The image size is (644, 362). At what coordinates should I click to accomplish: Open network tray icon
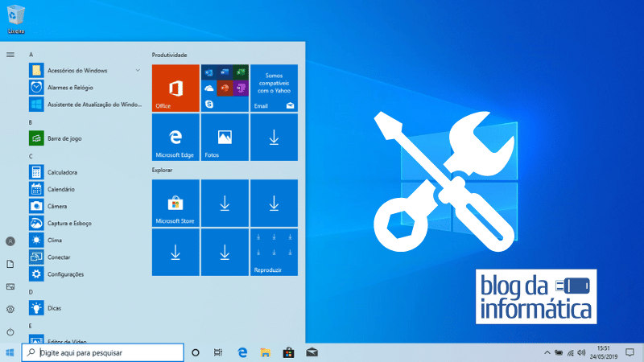tap(570, 352)
